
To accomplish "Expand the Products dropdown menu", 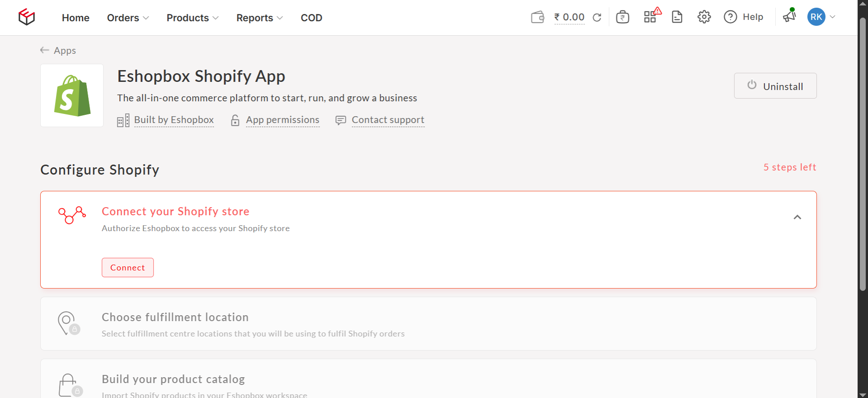I will coord(192,18).
